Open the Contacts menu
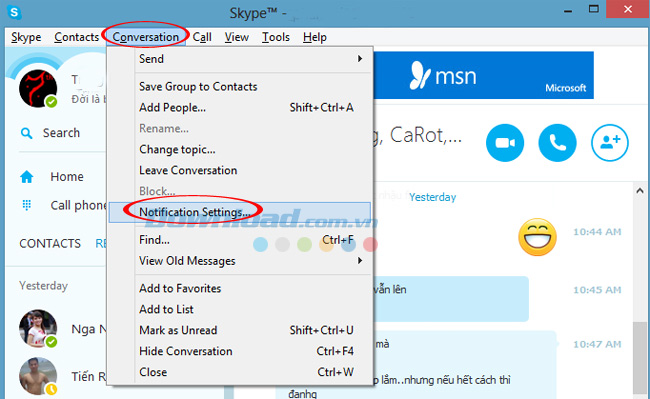The image size is (650, 399). coord(77,37)
